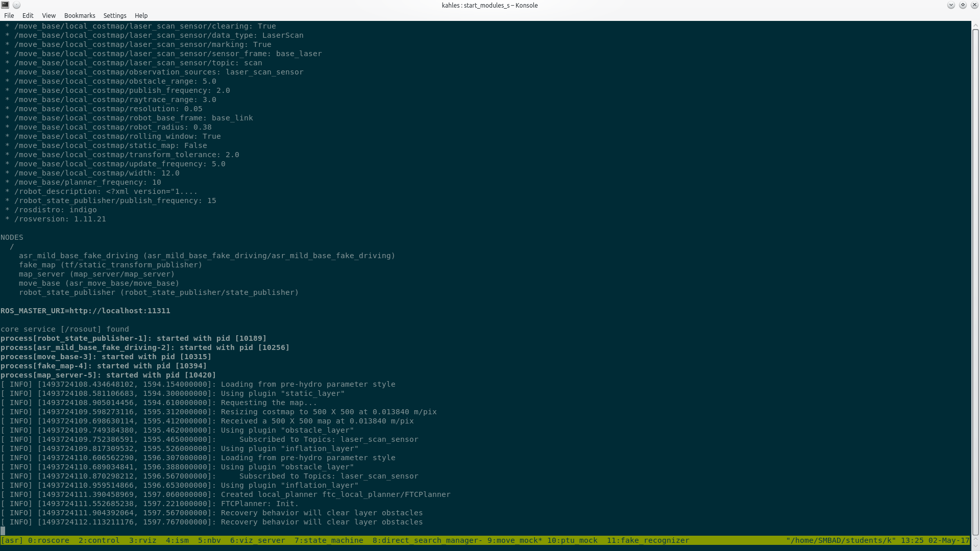Image resolution: width=980 pixels, height=551 pixels.
Task: Open the Edit menu
Action: (28, 16)
